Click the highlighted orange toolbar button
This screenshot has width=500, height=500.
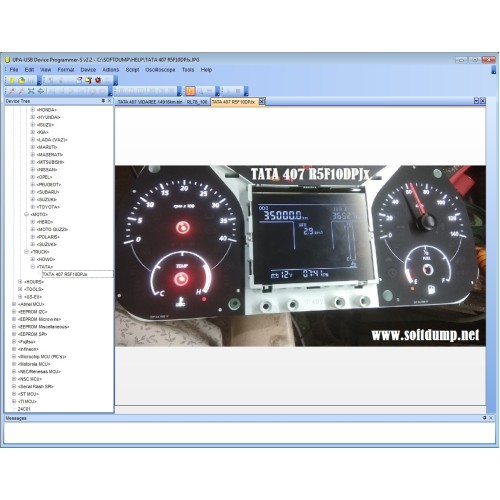click(x=190, y=91)
